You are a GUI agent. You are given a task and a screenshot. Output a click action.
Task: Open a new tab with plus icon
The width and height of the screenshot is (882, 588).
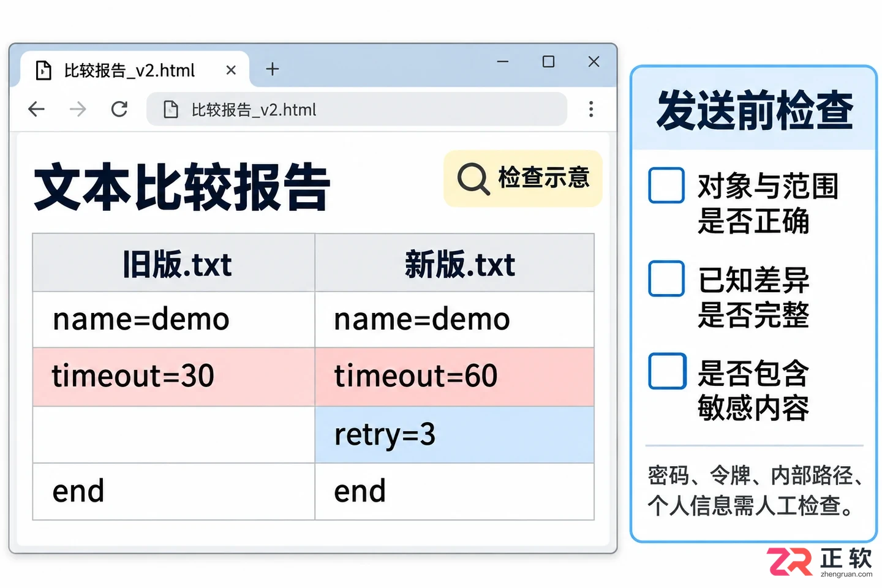coord(273,69)
